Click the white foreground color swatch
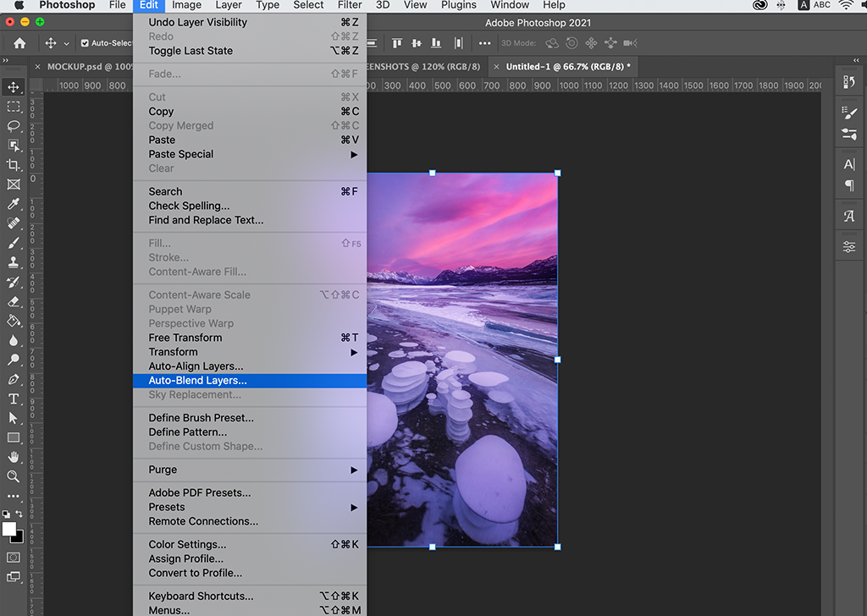The height and width of the screenshot is (616, 867). [9, 530]
